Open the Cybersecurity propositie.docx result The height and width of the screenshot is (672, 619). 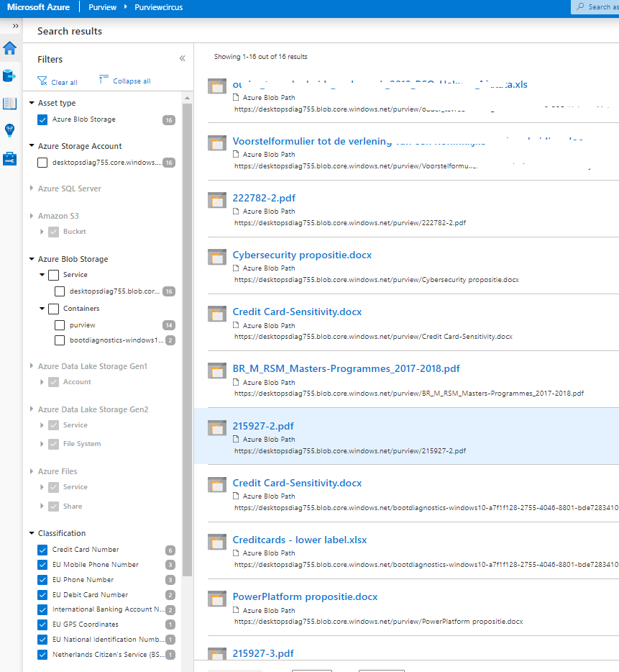(302, 255)
